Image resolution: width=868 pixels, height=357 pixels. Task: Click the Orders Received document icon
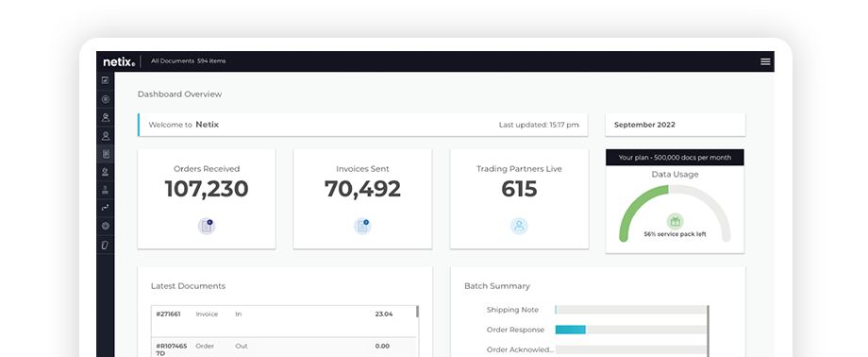tap(207, 226)
